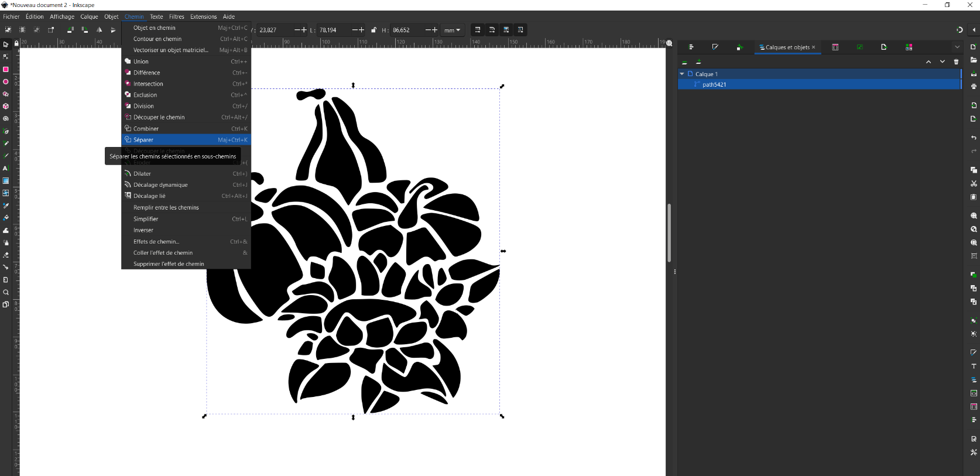Select the Pencil freehand tool
Viewport: 980px width, 476px height.
[x=6, y=143]
